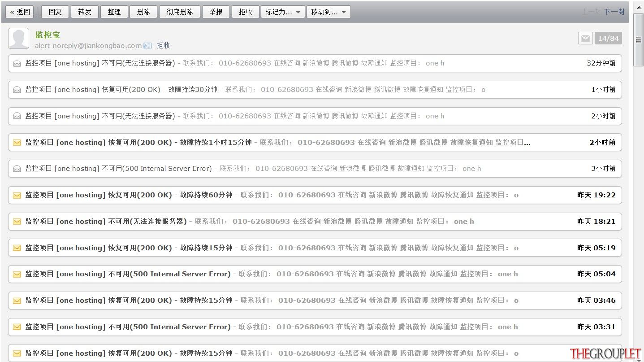Click the 昨天 18:21 timestamp
Image resolution: width=644 pixels, height=362 pixels.
pos(596,221)
